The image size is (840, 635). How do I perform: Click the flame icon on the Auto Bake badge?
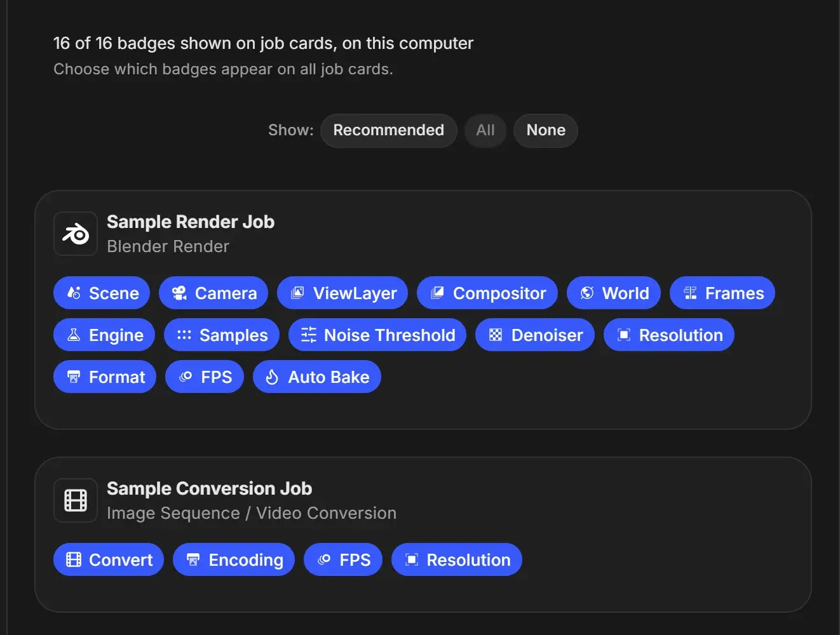tap(272, 377)
